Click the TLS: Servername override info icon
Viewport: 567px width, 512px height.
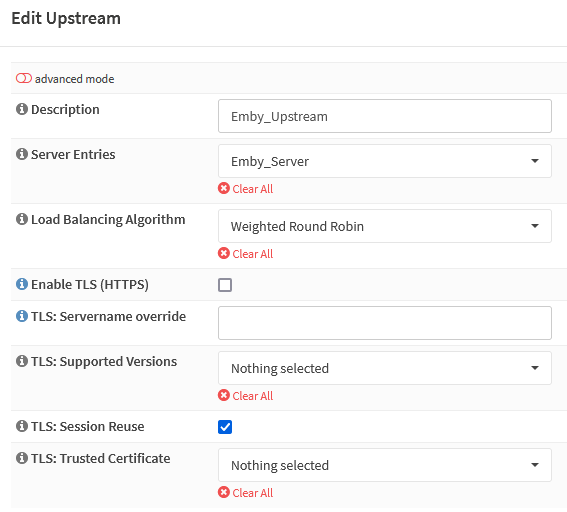[22, 316]
